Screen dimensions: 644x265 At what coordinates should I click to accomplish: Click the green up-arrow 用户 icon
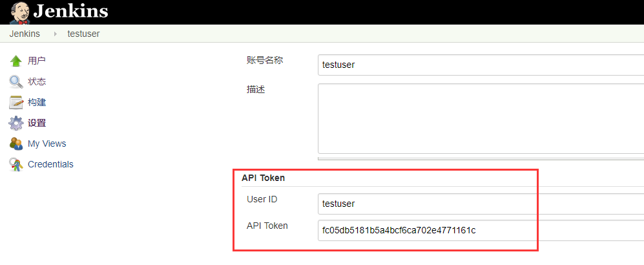16,61
